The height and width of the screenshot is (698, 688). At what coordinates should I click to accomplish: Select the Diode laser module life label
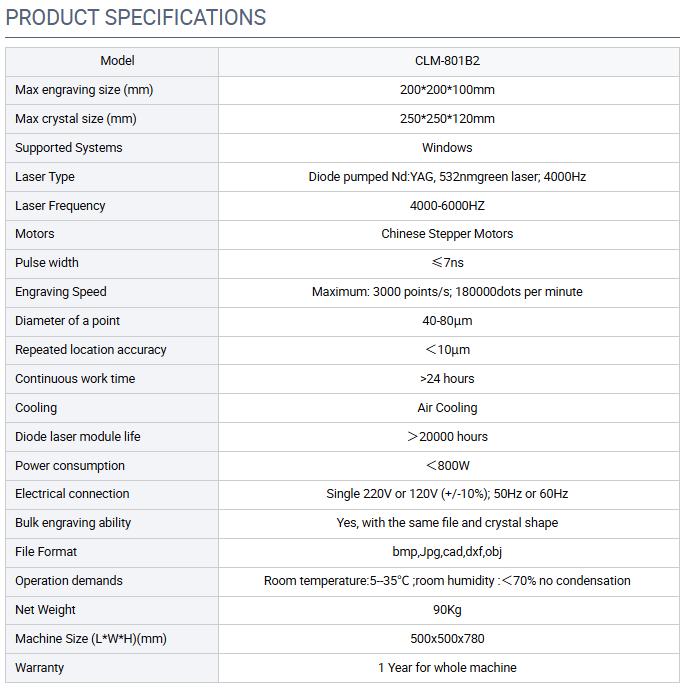tap(78, 437)
